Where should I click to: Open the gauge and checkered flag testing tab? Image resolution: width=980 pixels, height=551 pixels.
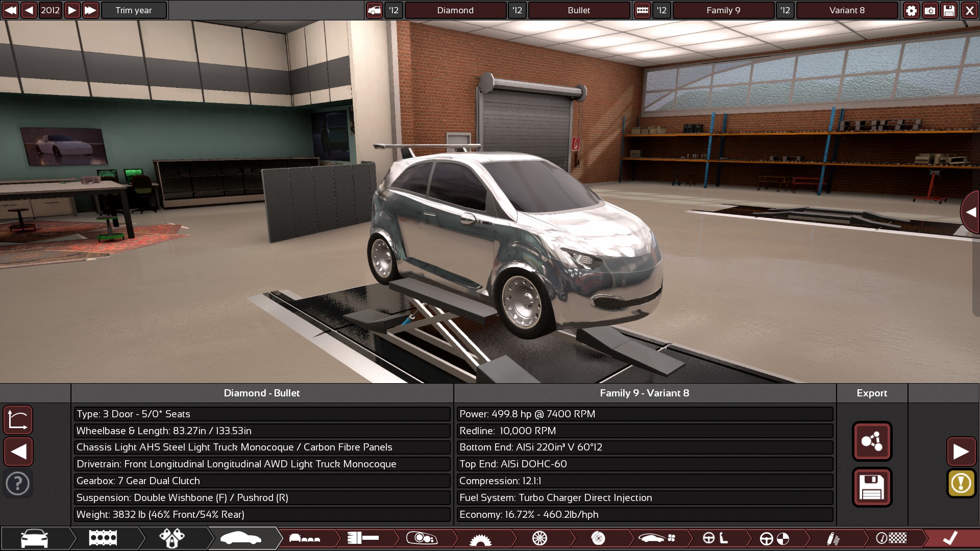(x=892, y=538)
